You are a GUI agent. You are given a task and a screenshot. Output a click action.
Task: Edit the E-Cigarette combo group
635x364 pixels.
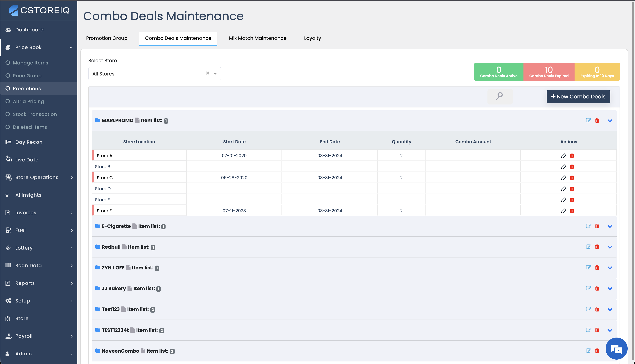pyautogui.click(x=588, y=226)
